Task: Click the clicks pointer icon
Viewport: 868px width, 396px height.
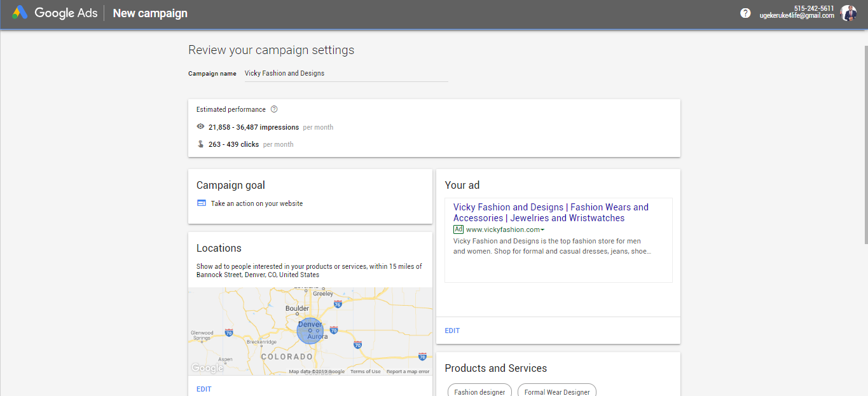Action: pos(201,144)
